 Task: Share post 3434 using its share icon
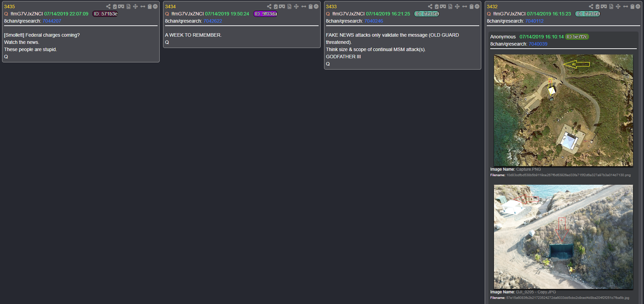269,7
